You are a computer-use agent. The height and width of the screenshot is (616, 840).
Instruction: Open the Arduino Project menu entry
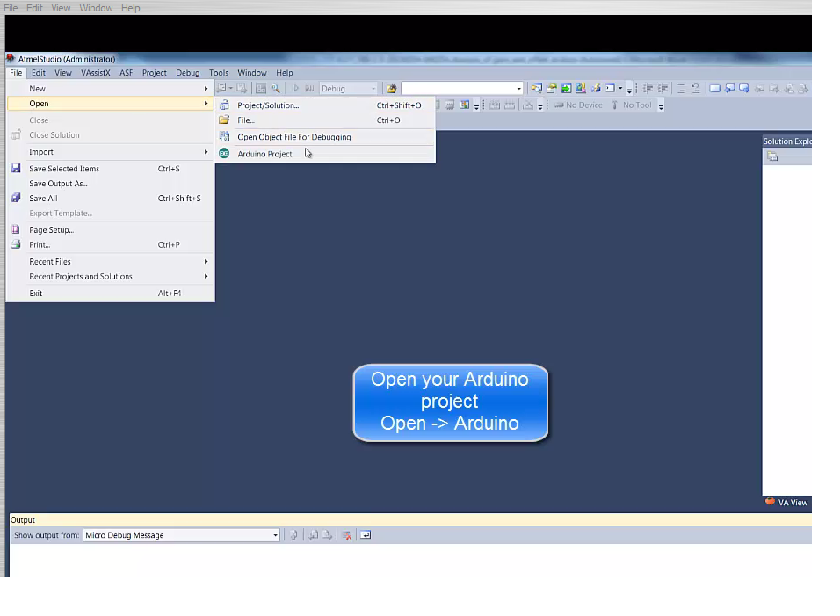pyautogui.click(x=325, y=154)
